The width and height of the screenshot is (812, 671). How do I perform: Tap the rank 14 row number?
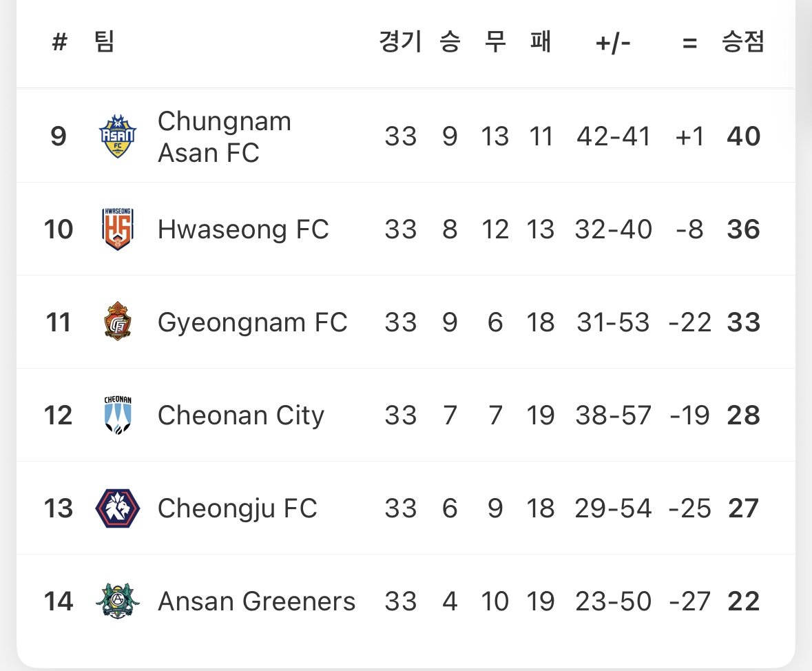tap(59, 601)
